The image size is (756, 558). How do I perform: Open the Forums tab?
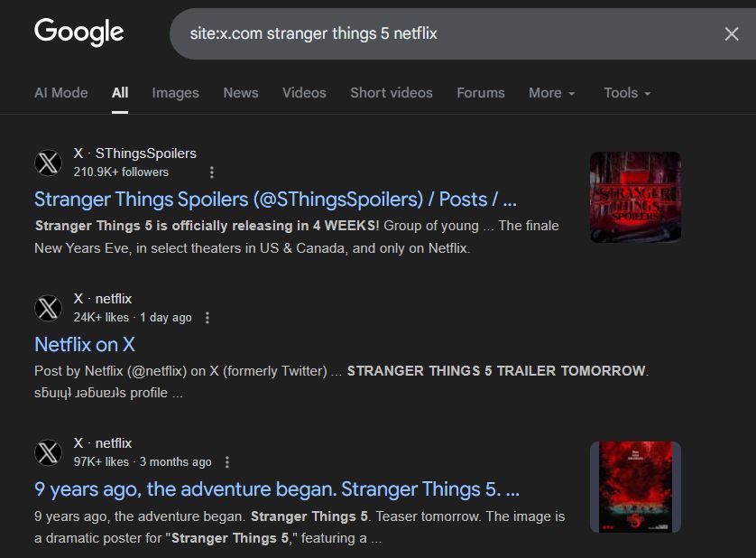click(481, 93)
